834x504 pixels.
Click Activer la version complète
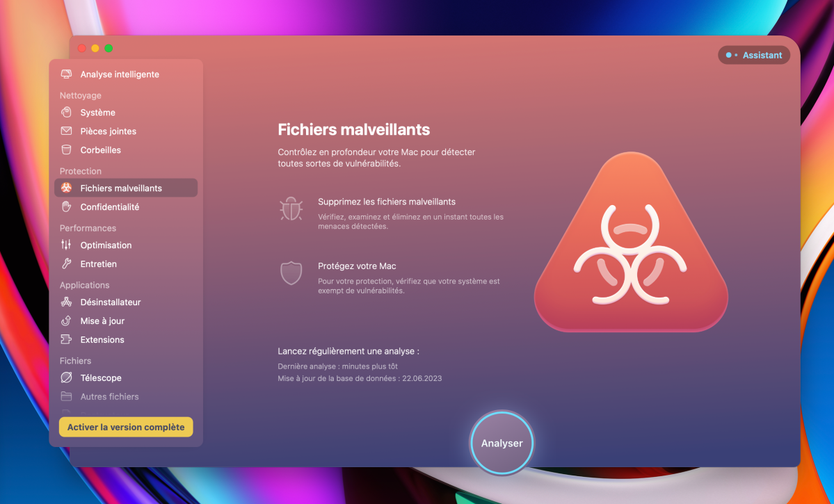pos(126,427)
